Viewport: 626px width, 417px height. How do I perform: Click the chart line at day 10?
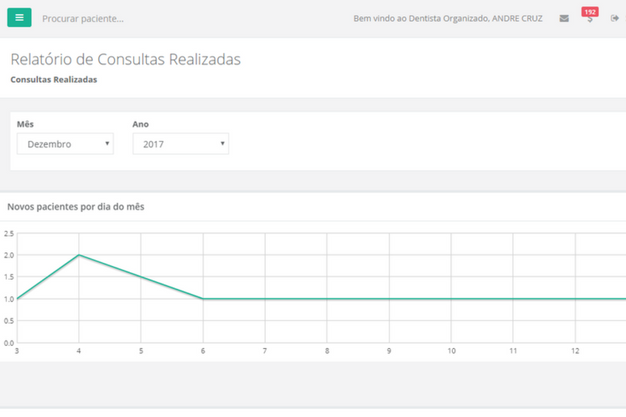[451, 299]
